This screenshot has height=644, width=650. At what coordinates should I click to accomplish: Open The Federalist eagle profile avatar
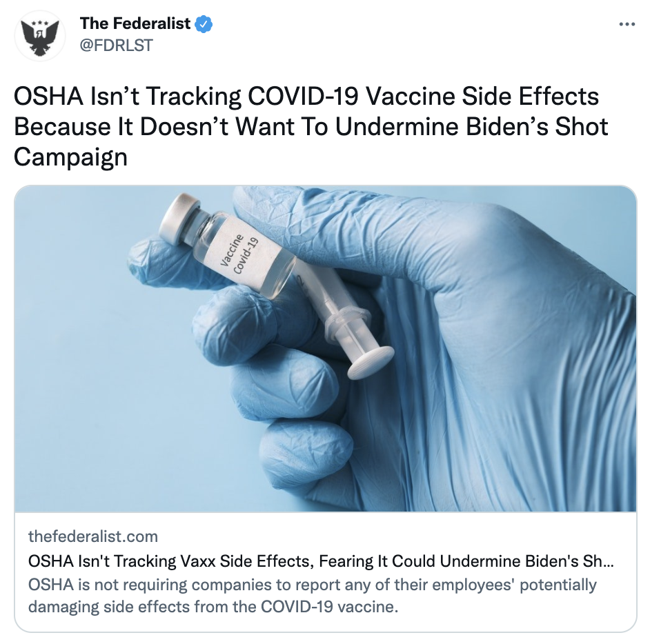[40, 36]
